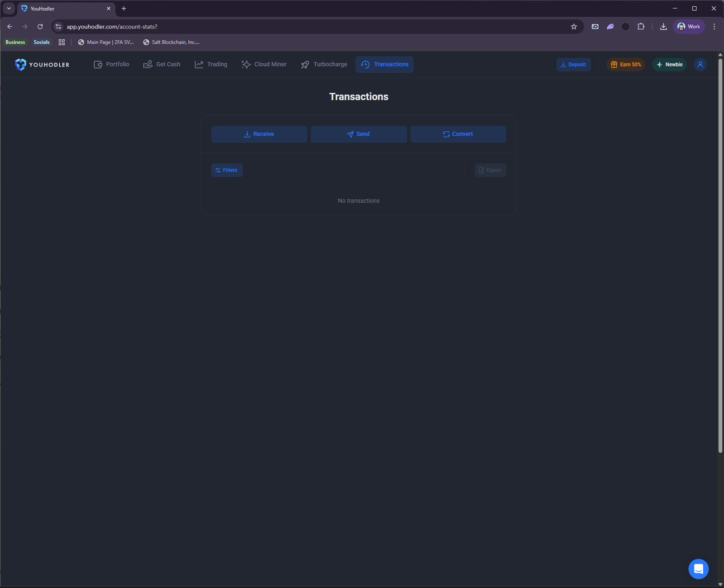
Task: Toggle bookmark with the star icon
Action: point(574,26)
